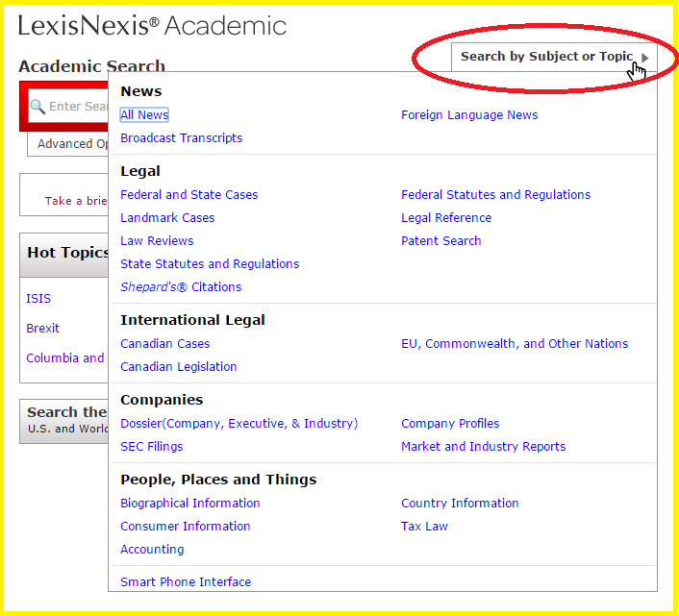Click the International Legal heading

click(192, 320)
